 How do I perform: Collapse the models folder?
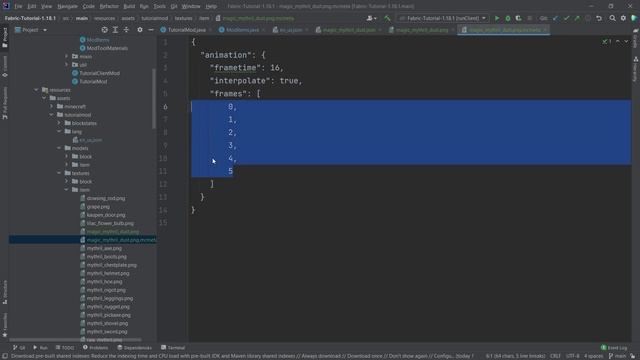pos(59,148)
